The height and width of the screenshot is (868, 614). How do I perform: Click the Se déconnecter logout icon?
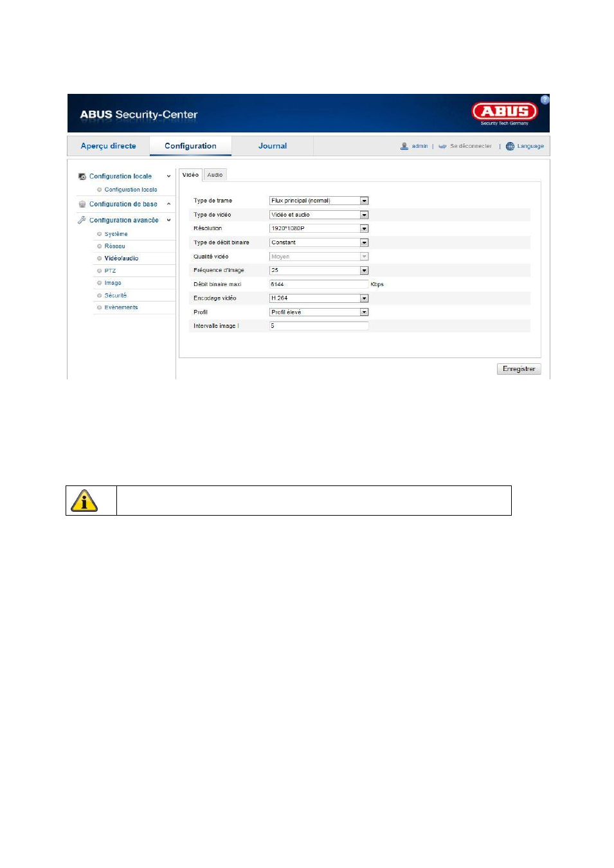442,146
